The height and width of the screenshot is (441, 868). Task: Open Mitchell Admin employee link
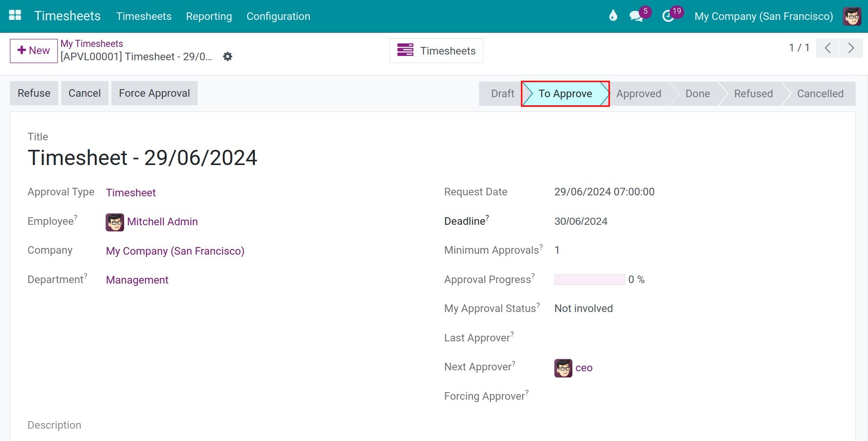pyautogui.click(x=163, y=221)
